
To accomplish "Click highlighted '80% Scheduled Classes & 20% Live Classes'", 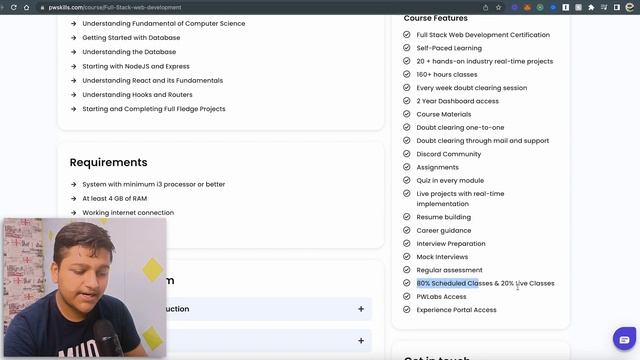I will (x=485, y=283).
